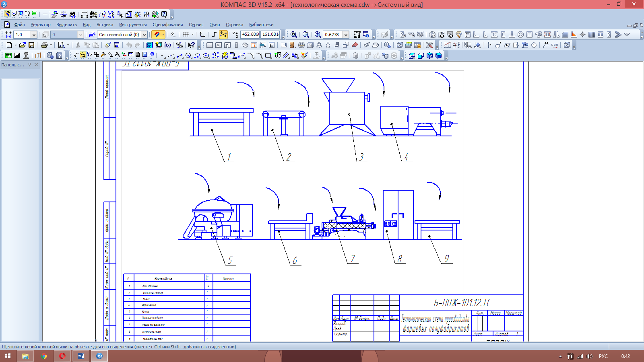Viewport: 644px width, 362px height.
Task: Select the Rectangle drawing tool
Action: [268, 56]
